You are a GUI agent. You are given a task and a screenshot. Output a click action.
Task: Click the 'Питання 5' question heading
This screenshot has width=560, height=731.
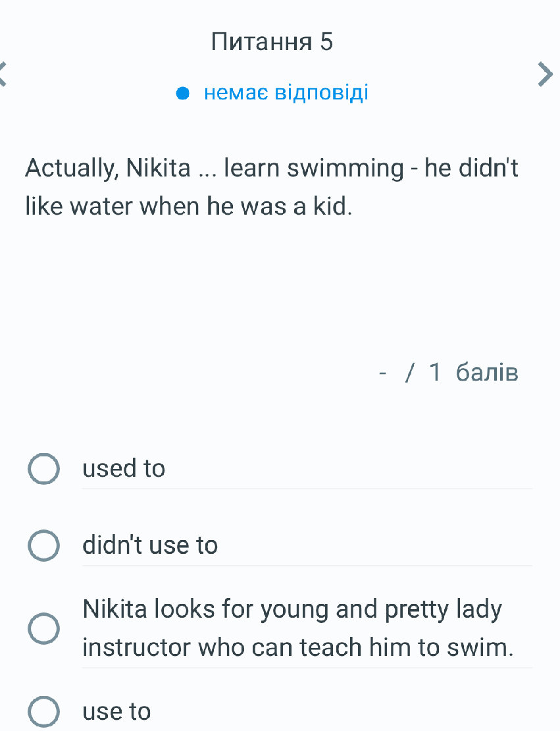click(272, 41)
